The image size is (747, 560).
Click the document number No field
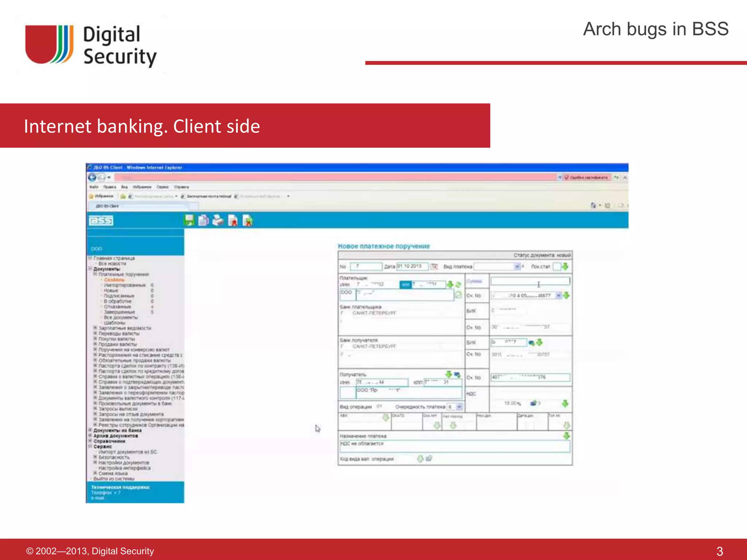[366, 267]
